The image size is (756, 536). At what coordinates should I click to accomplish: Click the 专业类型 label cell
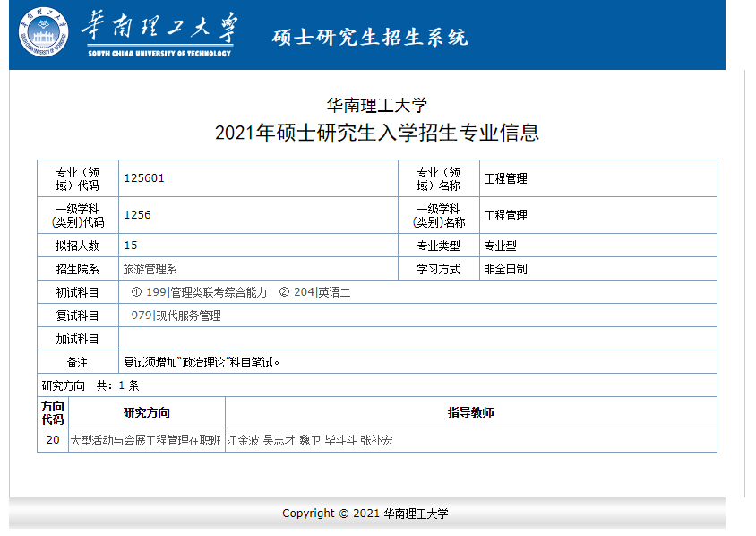coord(439,246)
